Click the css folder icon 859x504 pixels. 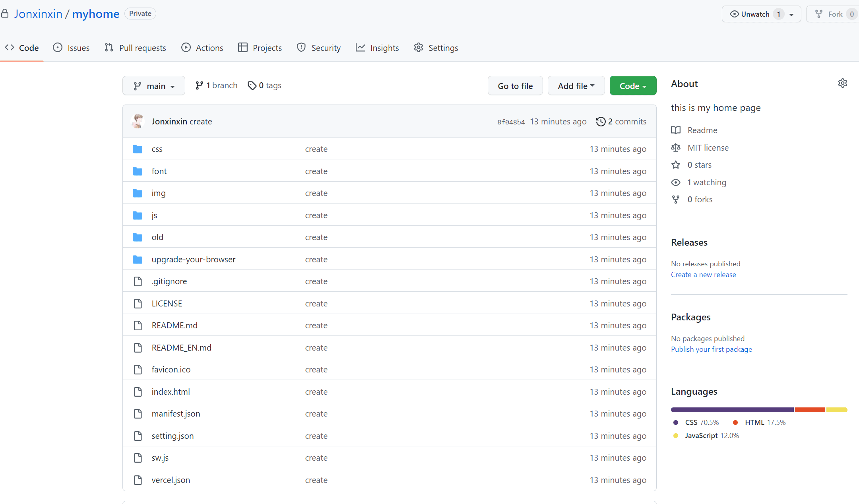click(x=138, y=149)
